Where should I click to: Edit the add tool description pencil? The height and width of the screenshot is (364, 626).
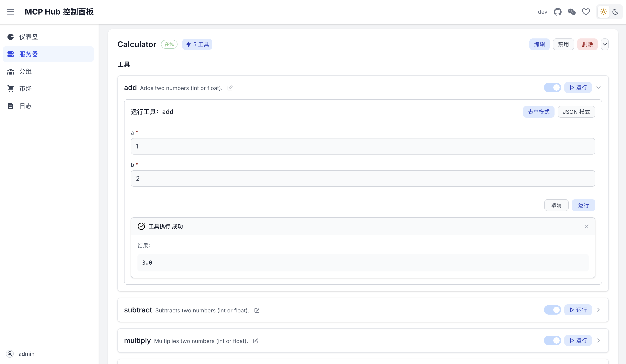point(230,88)
